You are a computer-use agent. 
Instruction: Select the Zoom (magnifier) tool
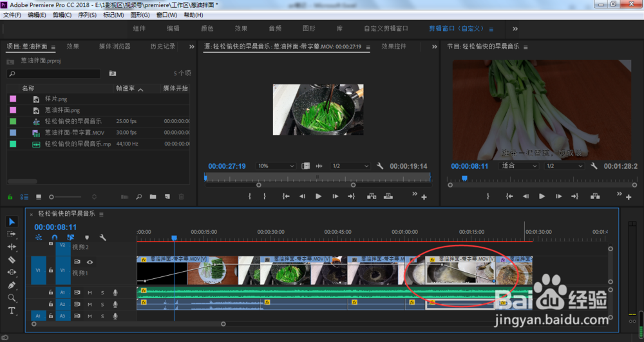pos(12,298)
